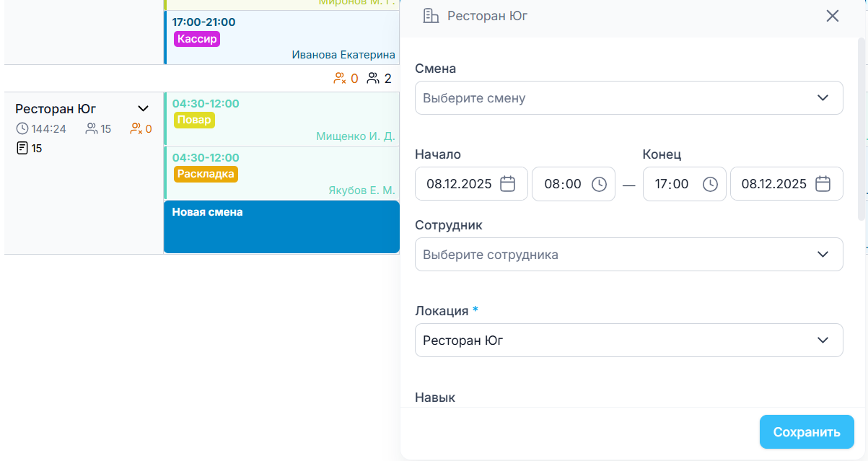
Task: Click the clock icon beside 08:00
Action: 599,184
